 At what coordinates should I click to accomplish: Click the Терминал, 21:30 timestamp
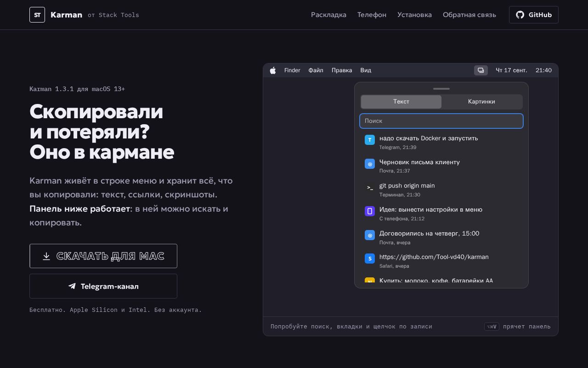(400, 195)
